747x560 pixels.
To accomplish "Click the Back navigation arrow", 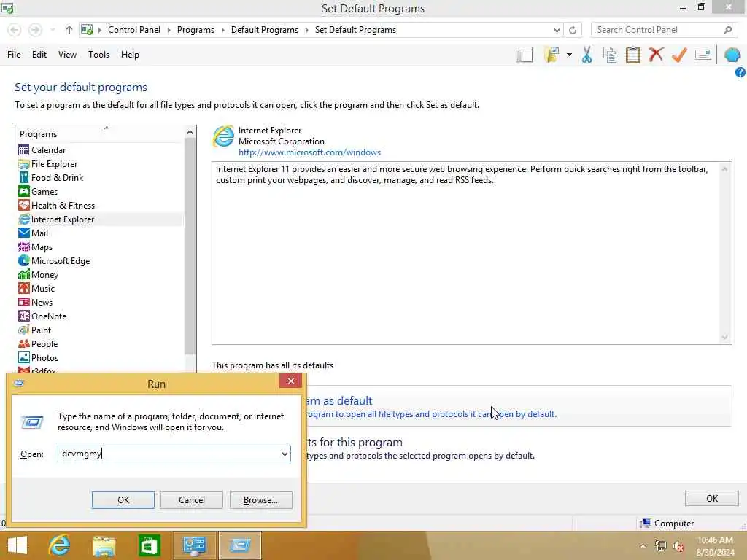I will click(x=15, y=30).
